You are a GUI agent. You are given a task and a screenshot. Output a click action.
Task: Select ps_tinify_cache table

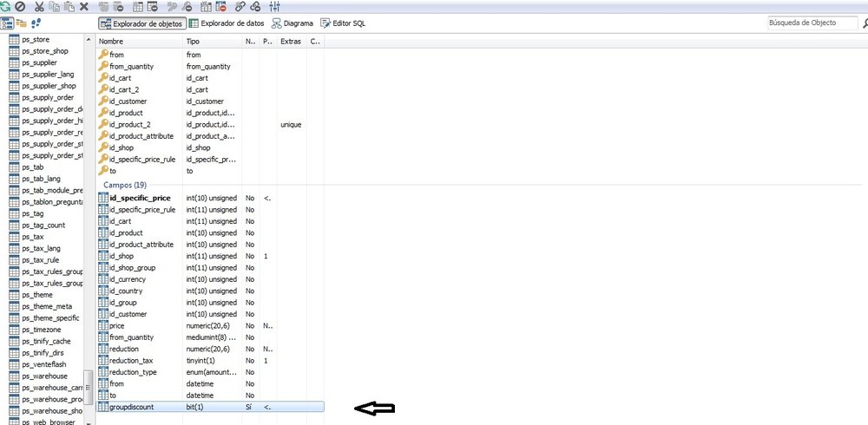tap(47, 342)
